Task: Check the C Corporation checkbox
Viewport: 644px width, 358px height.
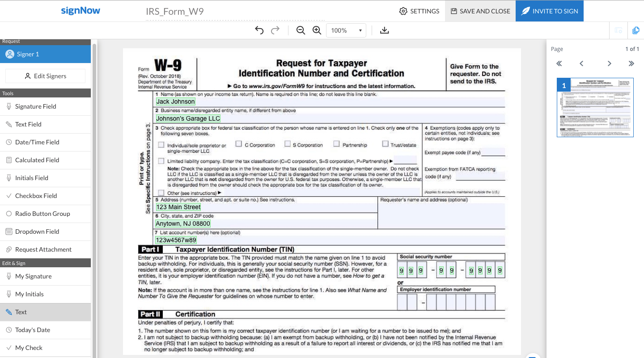Action: [239, 144]
